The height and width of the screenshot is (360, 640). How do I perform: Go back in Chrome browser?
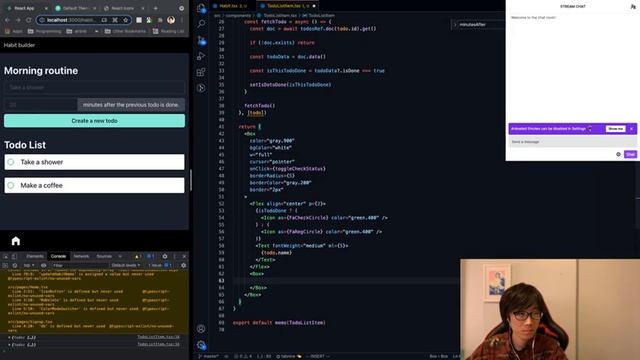point(7,20)
